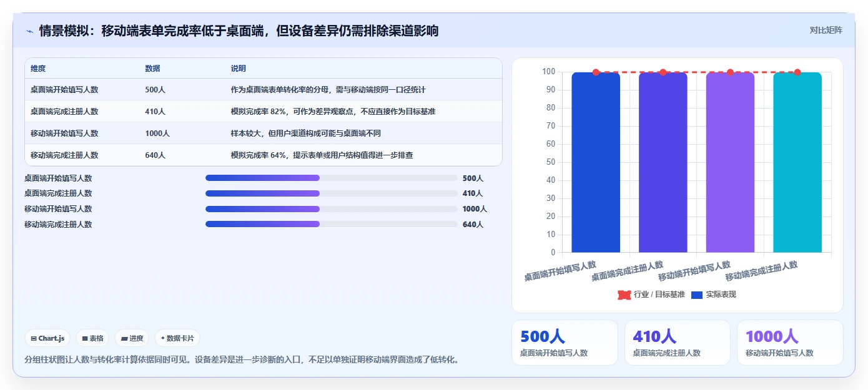Click the 桌面端完成注册人数 table row label

click(x=64, y=112)
